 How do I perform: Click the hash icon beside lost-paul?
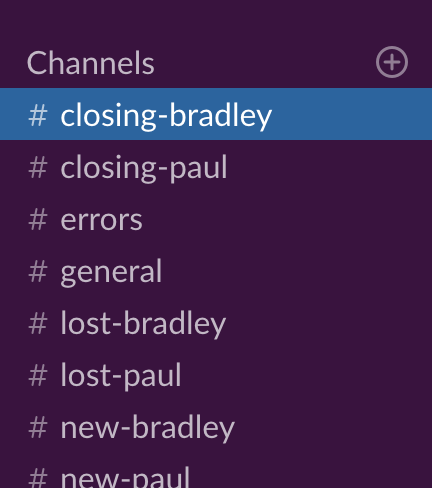tap(38, 376)
